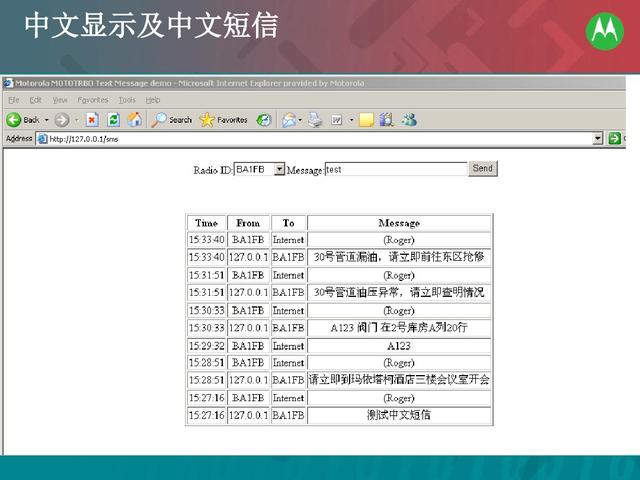The width and height of the screenshot is (640, 480).
Task: Click the Send button
Action: (483, 169)
